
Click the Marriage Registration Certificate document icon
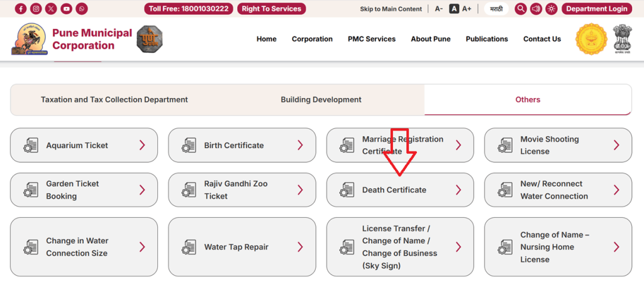(347, 146)
